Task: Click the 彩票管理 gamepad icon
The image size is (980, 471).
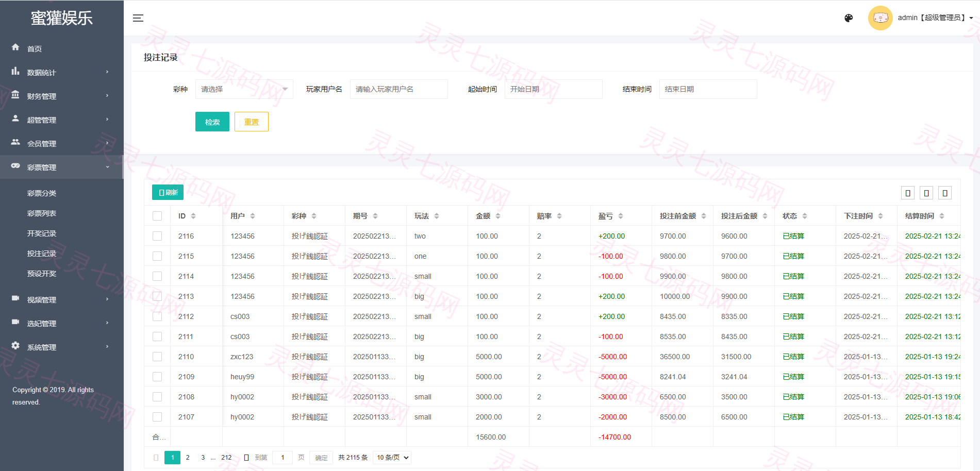Action: pyautogui.click(x=15, y=166)
